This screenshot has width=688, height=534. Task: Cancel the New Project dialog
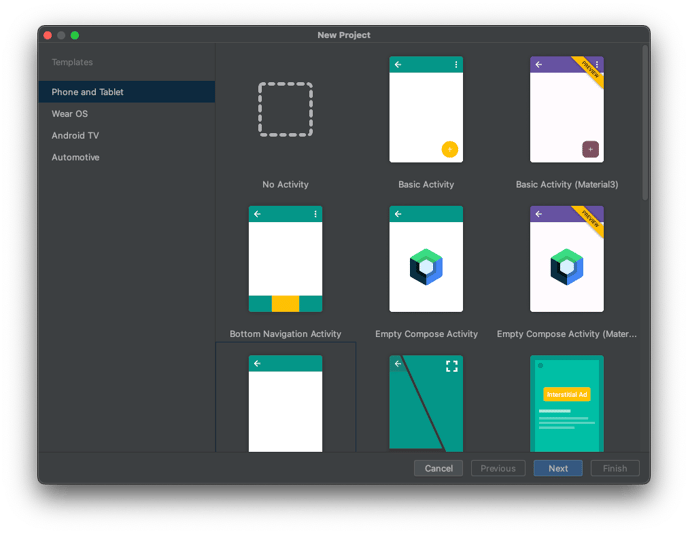438,468
